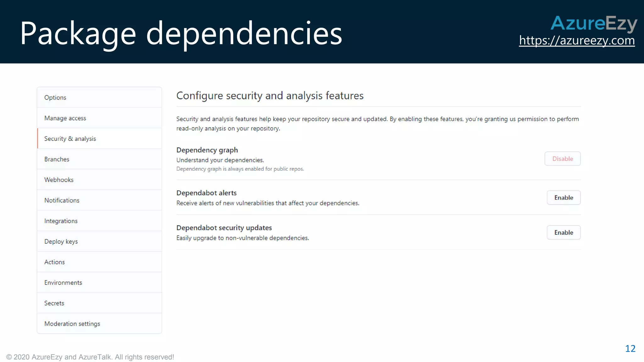Click 'Understand your dependencies.' text
Screen dimensions: 644x362
point(220,160)
